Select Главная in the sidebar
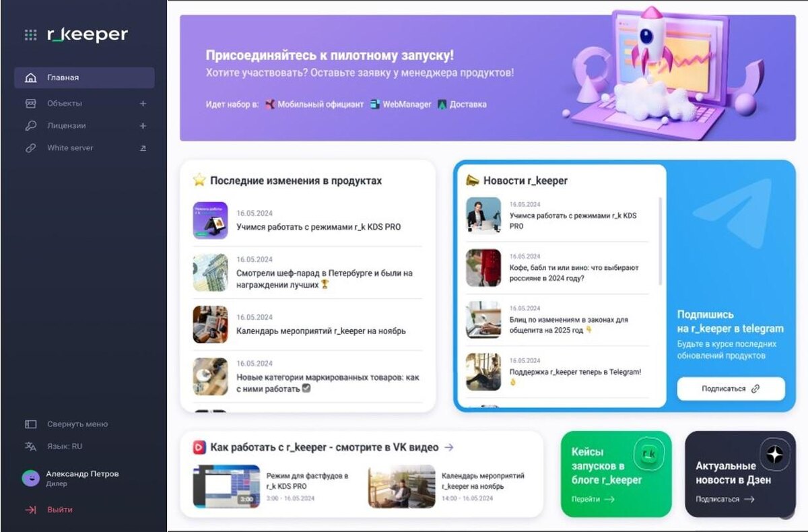The height and width of the screenshot is (532, 808). (x=84, y=77)
